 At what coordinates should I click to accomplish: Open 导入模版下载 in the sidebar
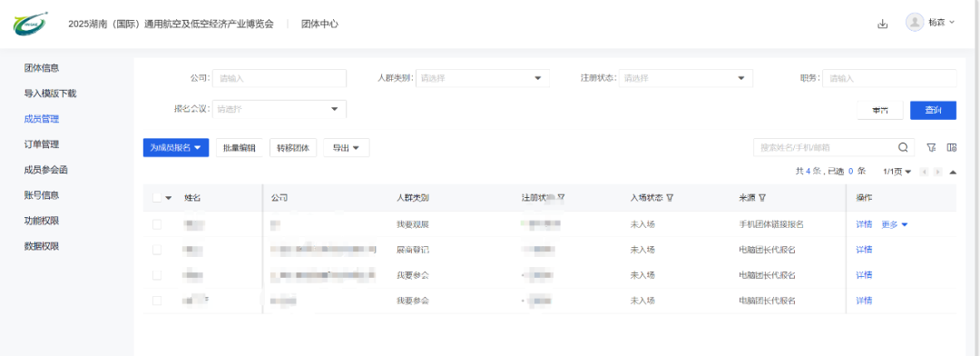(51, 94)
